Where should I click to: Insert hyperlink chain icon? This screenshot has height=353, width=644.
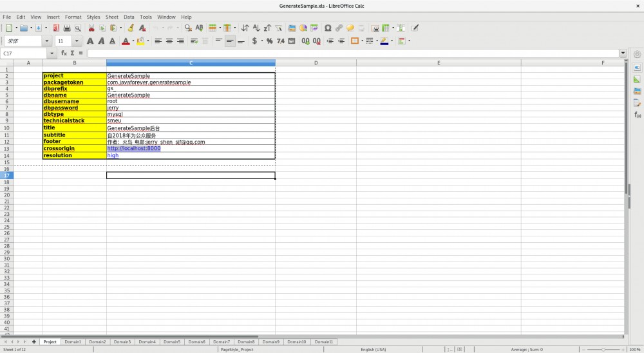tap(339, 28)
